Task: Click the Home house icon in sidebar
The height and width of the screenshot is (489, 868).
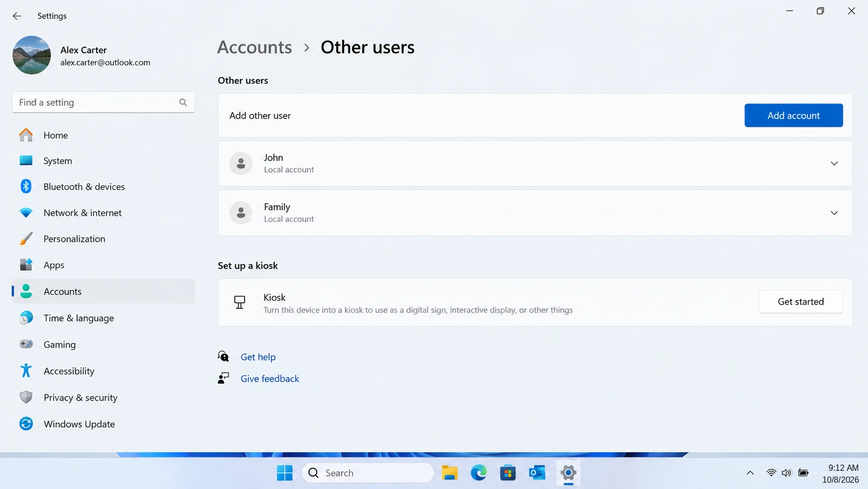Action: (26, 135)
